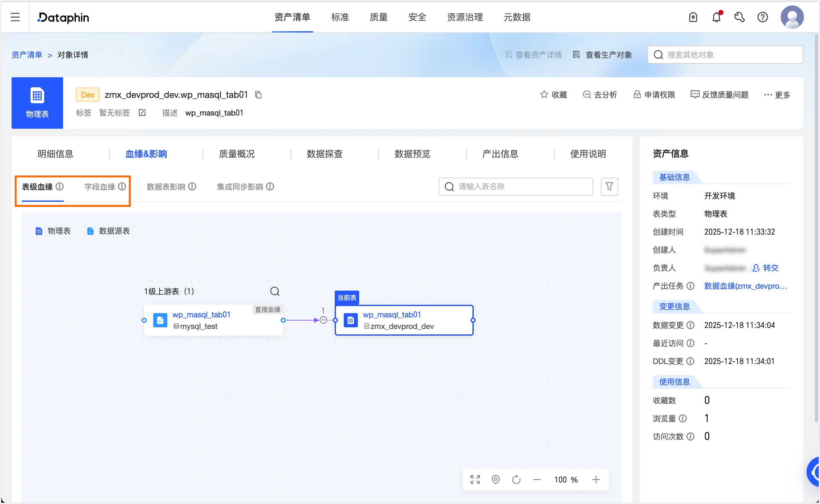820x504 pixels.
Task: Click the locate-current-node icon in graph toolbar
Action: click(496, 480)
